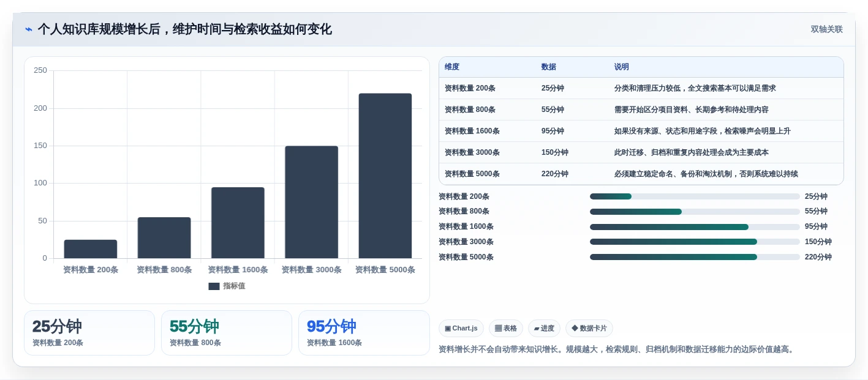This screenshot has width=868, height=380.
Task: Click the 指标值 legend label
Action: pos(234,286)
